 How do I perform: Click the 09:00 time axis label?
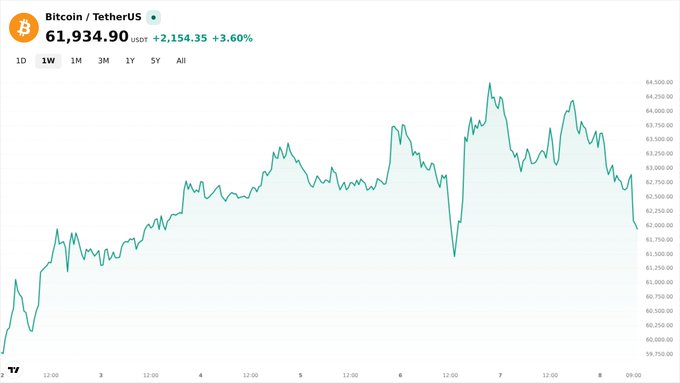coord(633,375)
